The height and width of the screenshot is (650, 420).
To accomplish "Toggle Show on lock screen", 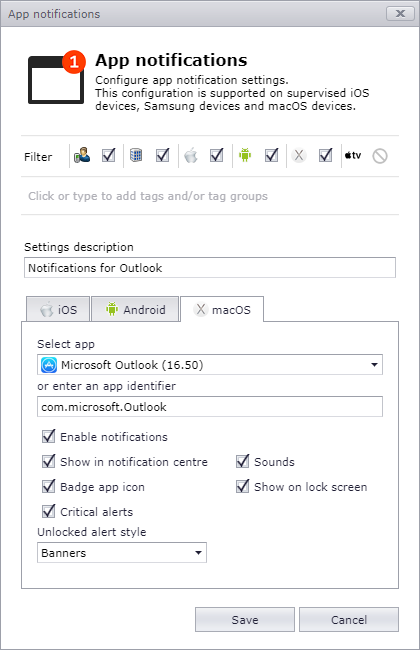I will [x=243, y=486].
